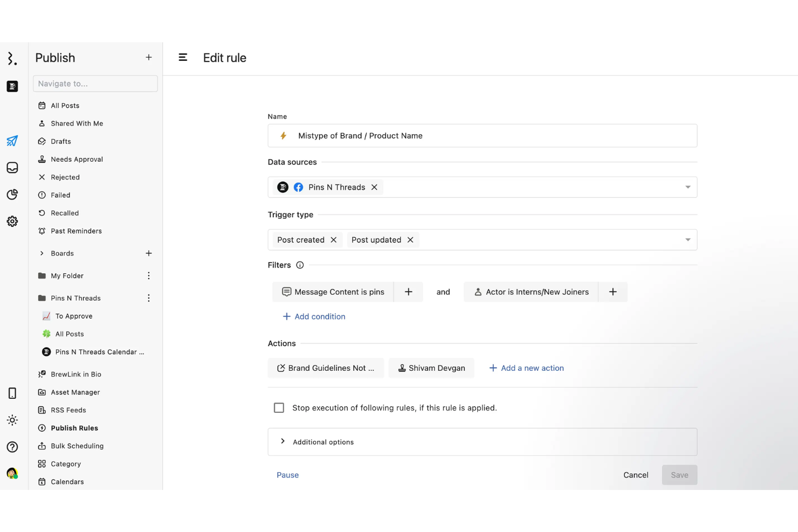
Task: Open the Shivam Devgan approval action
Action: tap(431, 368)
